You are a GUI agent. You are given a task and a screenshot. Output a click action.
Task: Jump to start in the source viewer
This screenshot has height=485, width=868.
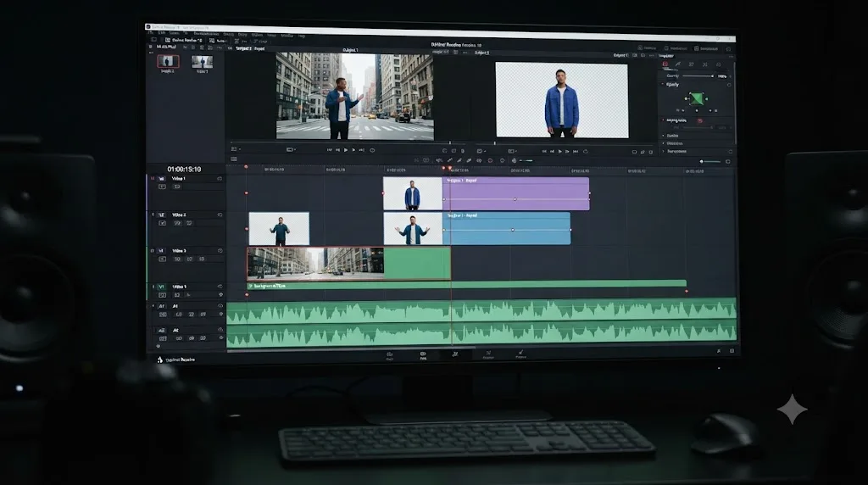pyautogui.click(x=330, y=150)
